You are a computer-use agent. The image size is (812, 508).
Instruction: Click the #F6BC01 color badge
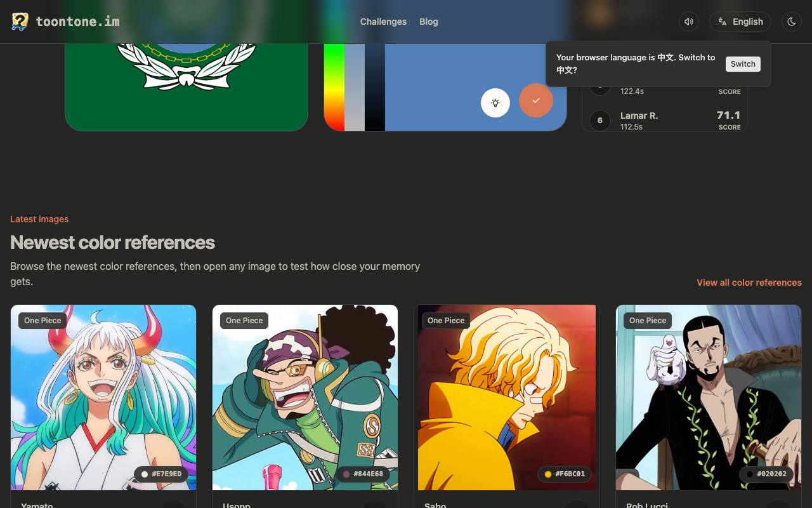pyautogui.click(x=565, y=474)
